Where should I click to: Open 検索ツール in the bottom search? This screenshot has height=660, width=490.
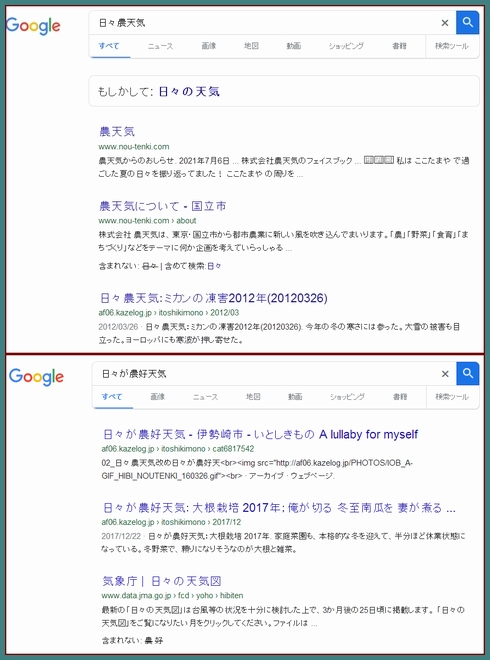point(452,397)
